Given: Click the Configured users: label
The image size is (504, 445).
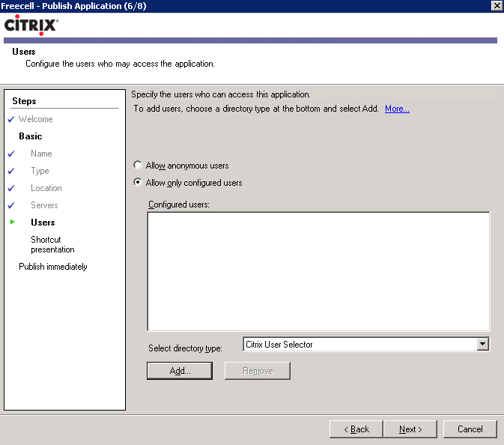Looking at the screenshot, I should (179, 205).
